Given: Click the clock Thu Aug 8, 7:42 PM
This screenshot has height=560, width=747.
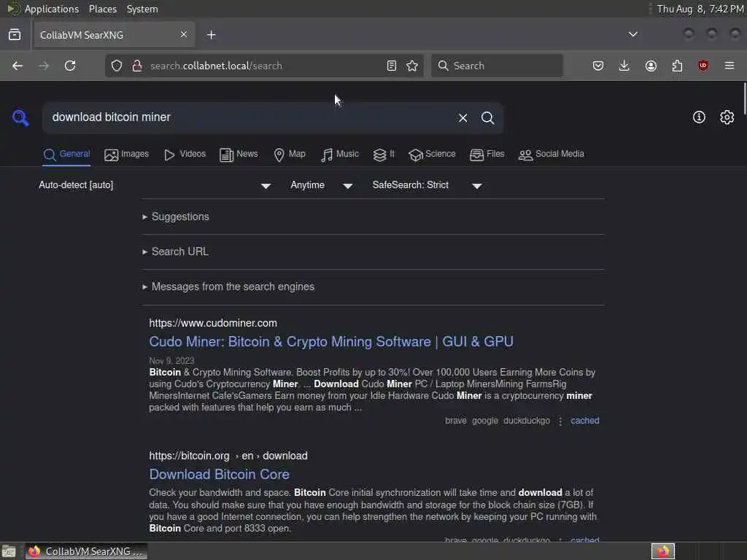Looking at the screenshot, I should 700,9.
